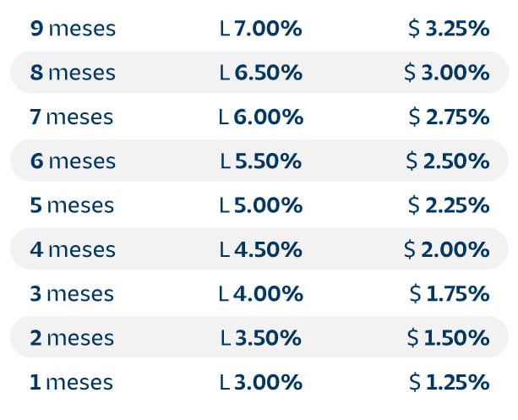Click the "7 meses" term label
This screenshot has width=518, height=420.
point(72,117)
